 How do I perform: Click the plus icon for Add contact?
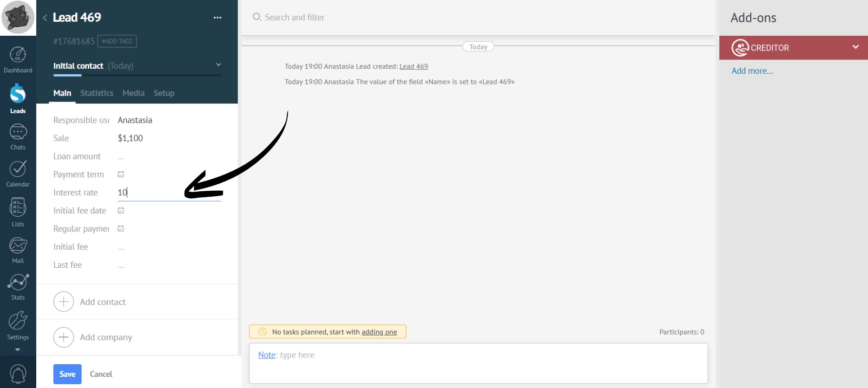64,302
